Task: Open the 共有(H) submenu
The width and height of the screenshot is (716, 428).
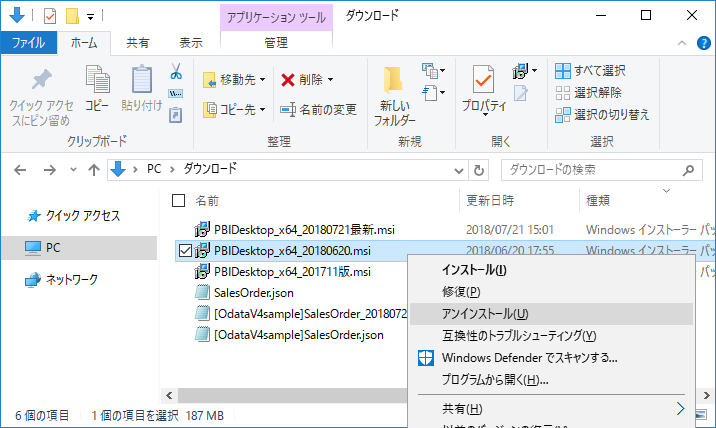Action: tap(551, 409)
